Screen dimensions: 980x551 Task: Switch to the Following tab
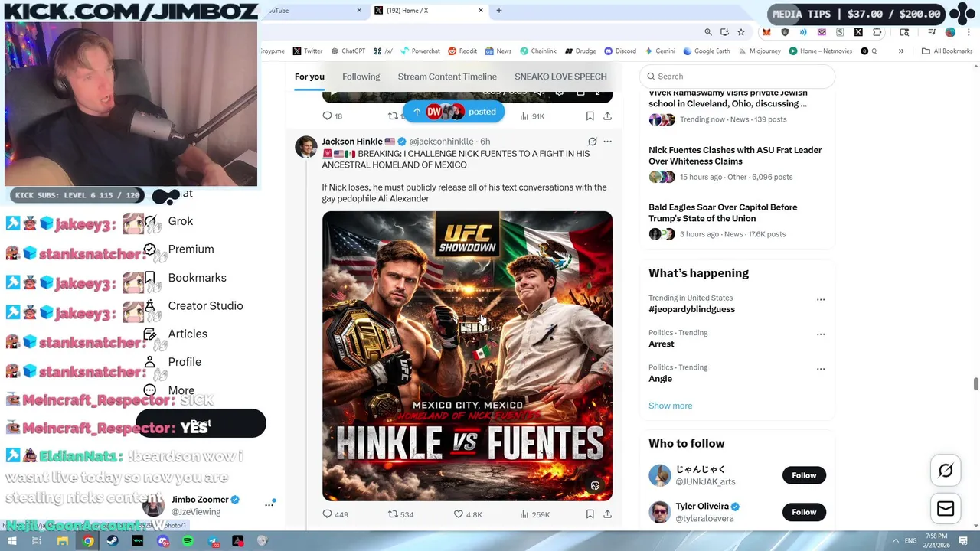[361, 77]
